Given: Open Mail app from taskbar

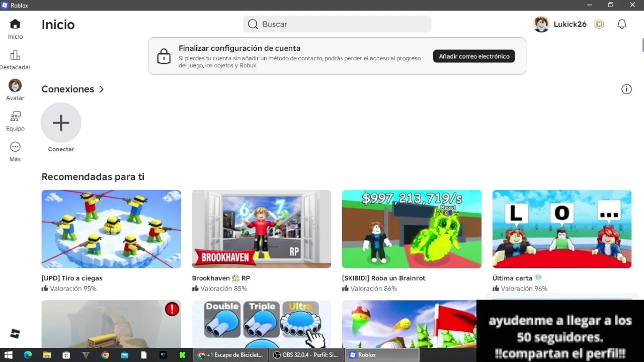Looking at the screenshot, I should pyautogui.click(x=124, y=355).
